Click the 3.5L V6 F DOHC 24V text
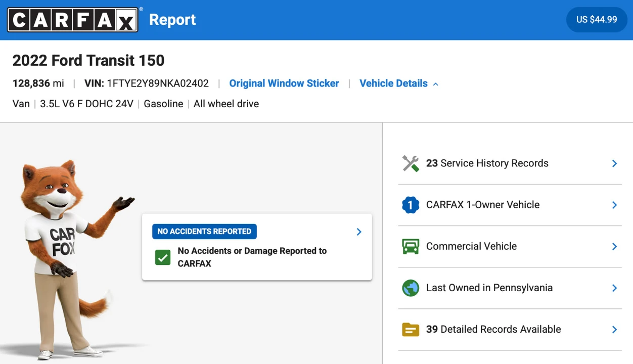The height and width of the screenshot is (364, 633). click(x=86, y=104)
